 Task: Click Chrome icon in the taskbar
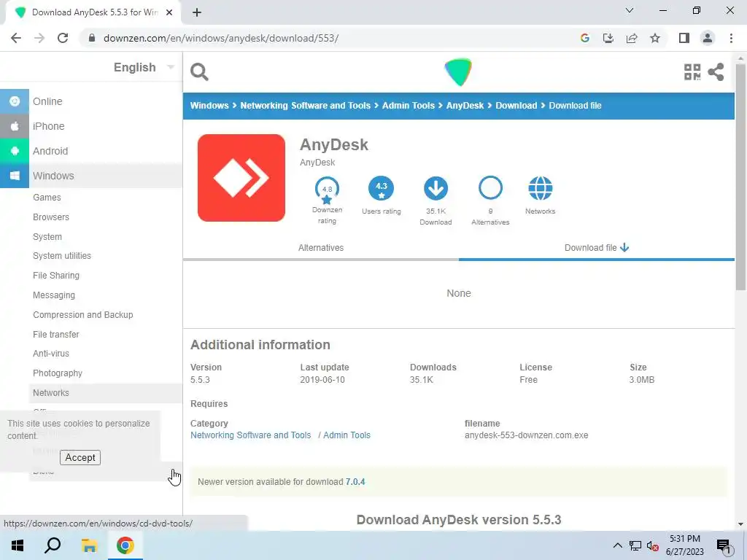pyautogui.click(x=125, y=545)
